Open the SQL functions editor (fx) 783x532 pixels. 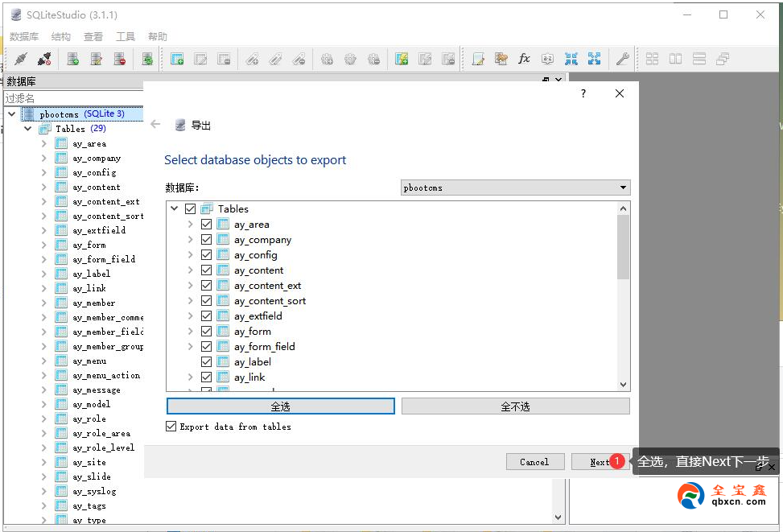(524, 59)
